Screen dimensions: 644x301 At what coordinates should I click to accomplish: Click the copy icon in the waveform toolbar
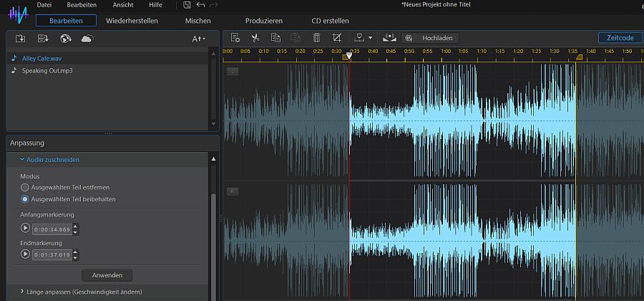click(x=275, y=38)
